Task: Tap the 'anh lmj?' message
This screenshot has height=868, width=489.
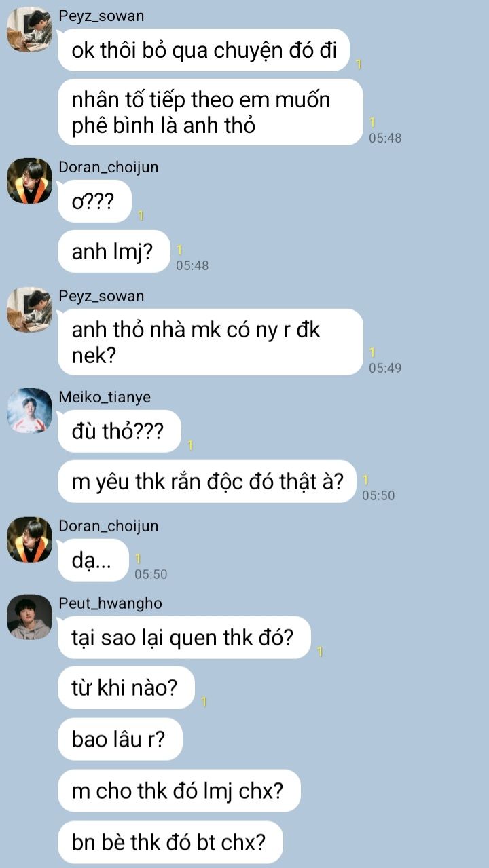Action: (113, 252)
